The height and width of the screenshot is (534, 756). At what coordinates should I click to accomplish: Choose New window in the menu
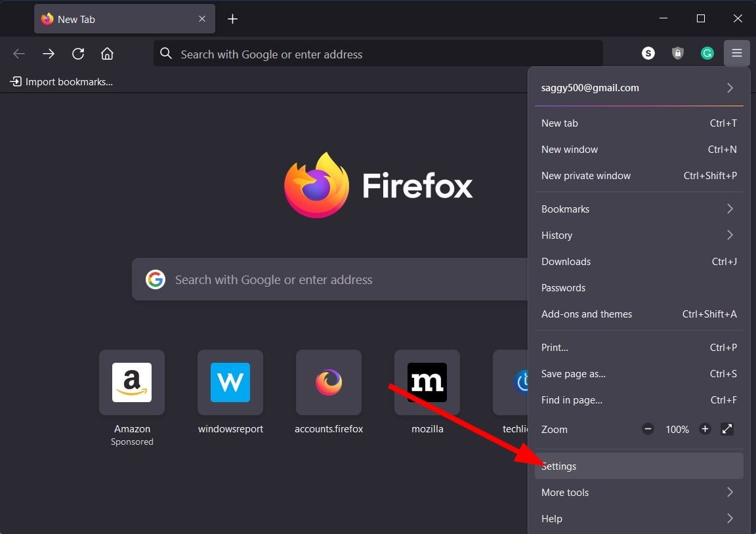coord(639,150)
